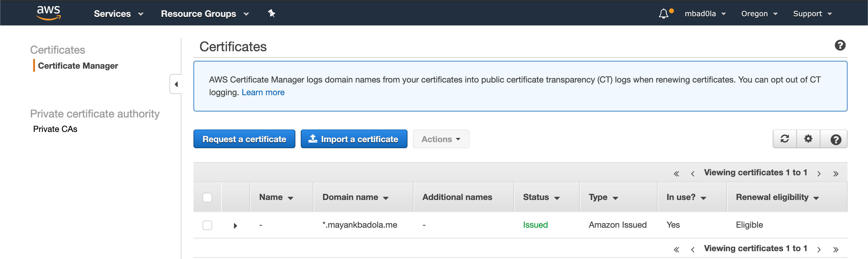Viewport: 868px width, 259px height.
Task: Open the help icon in the table toolbar
Action: [x=835, y=139]
